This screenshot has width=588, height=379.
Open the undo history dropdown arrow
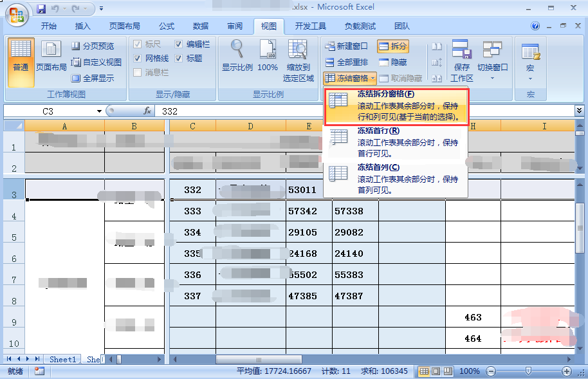(64, 8)
